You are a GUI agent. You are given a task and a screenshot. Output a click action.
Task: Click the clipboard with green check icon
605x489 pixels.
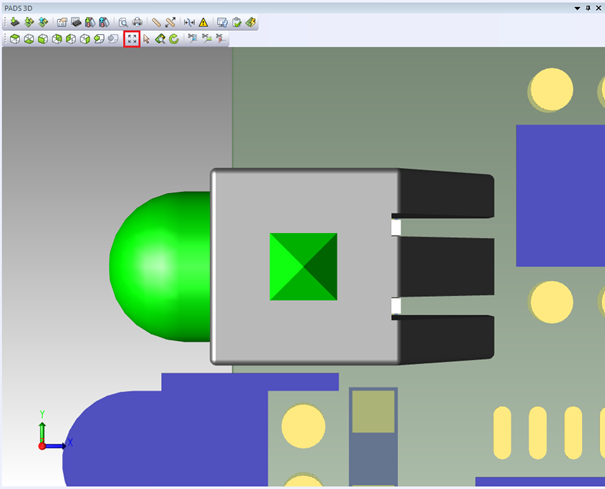click(237, 22)
